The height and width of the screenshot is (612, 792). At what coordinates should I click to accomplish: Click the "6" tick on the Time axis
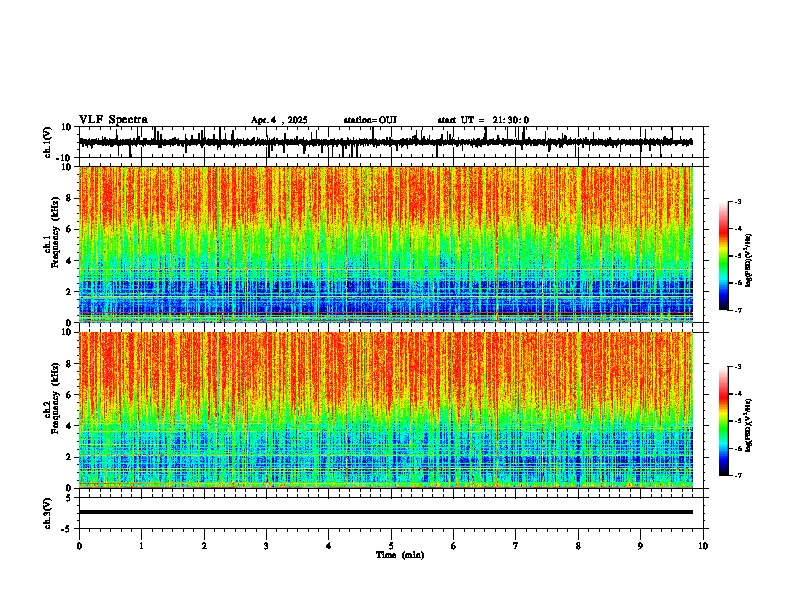(x=454, y=546)
